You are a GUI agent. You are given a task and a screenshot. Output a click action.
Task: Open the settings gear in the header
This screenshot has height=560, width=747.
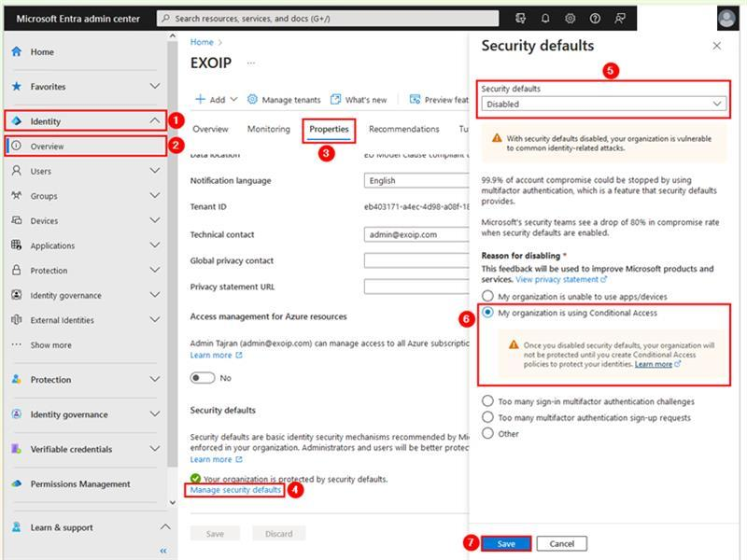pyautogui.click(x=570, y=19)
